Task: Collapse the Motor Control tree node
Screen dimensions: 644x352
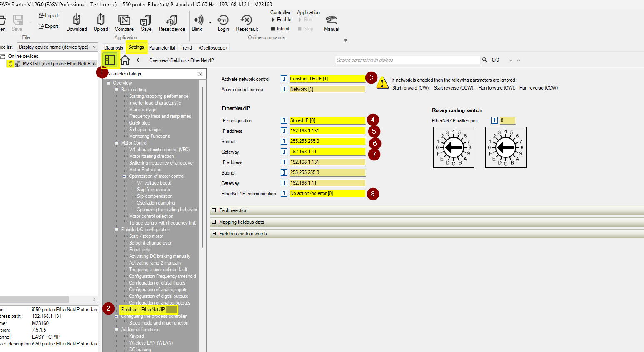Action: click(x=117, y=143)
